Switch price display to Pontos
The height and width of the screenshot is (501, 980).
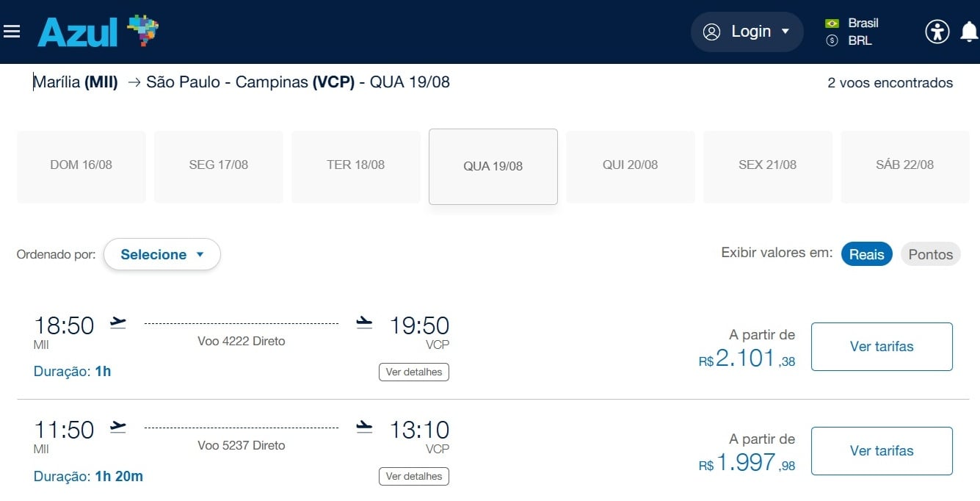(930, 254)
